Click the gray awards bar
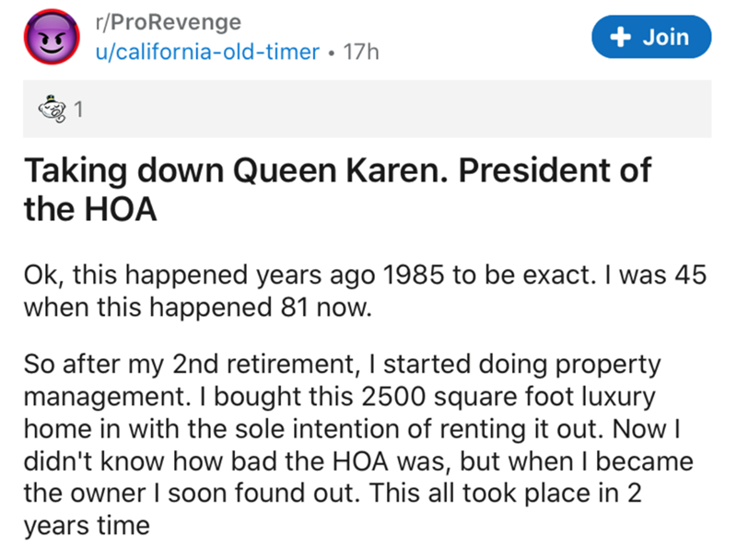737x560 pixels. pyautogui.click(x=368, y=111)
